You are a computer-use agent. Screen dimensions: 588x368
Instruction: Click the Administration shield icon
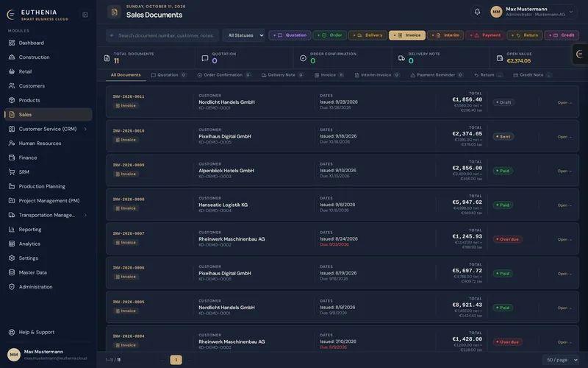coord(12,286)
